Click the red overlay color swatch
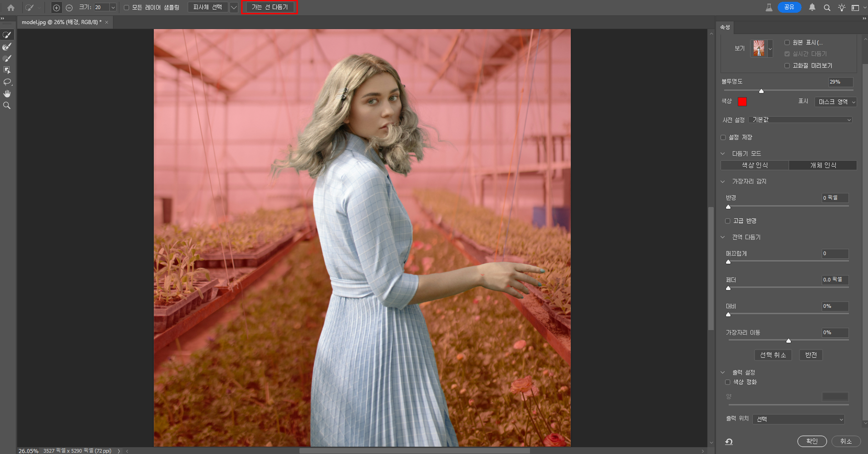The image size is (868, 454). click(742, 102)
